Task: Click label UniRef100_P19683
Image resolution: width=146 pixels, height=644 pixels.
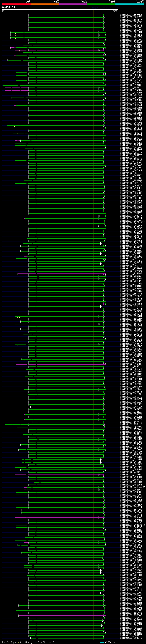Action: pyautogui.click(x=131, y=273)
